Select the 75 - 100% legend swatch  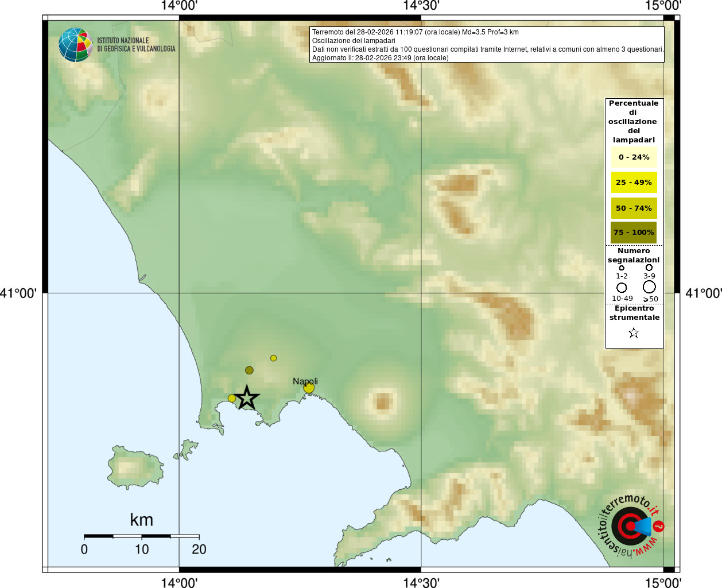click(634, 233)
